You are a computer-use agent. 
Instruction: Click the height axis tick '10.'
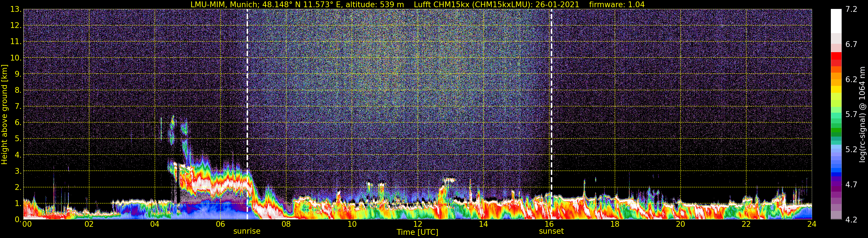pyautogui.click(x=16, y=58)
